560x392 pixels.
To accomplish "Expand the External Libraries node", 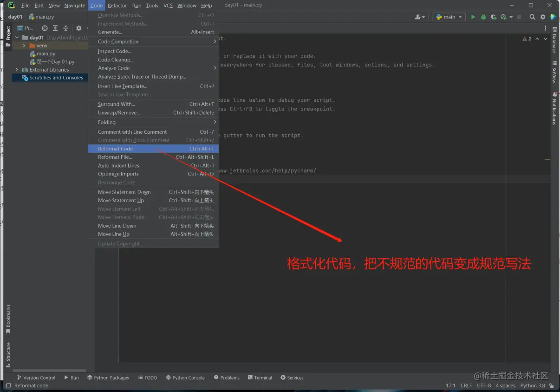I will [17, 70].
